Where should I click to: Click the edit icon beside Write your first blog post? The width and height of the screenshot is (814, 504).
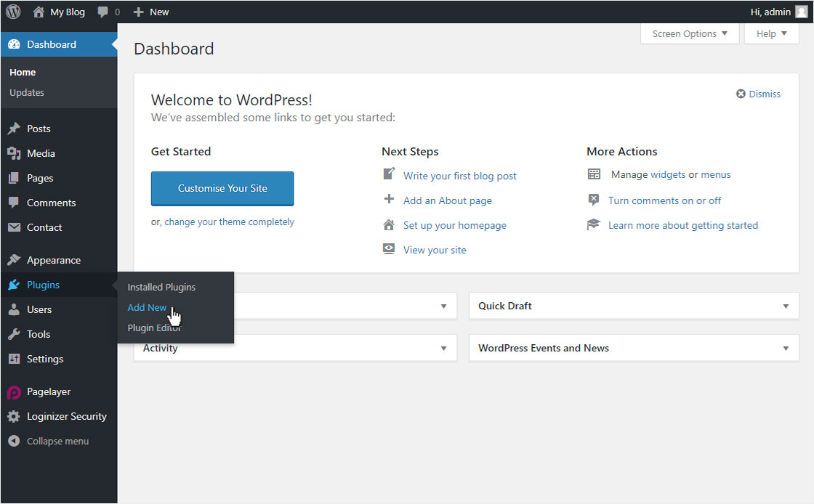click(389, 174)
